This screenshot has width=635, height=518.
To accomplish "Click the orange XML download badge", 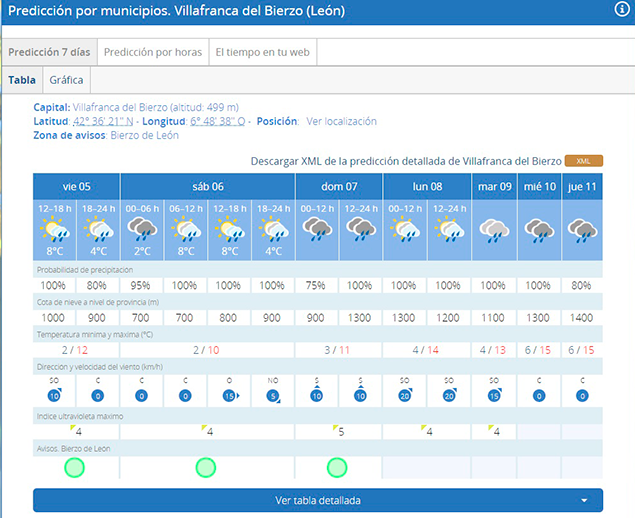I will (x=583, y=161).
